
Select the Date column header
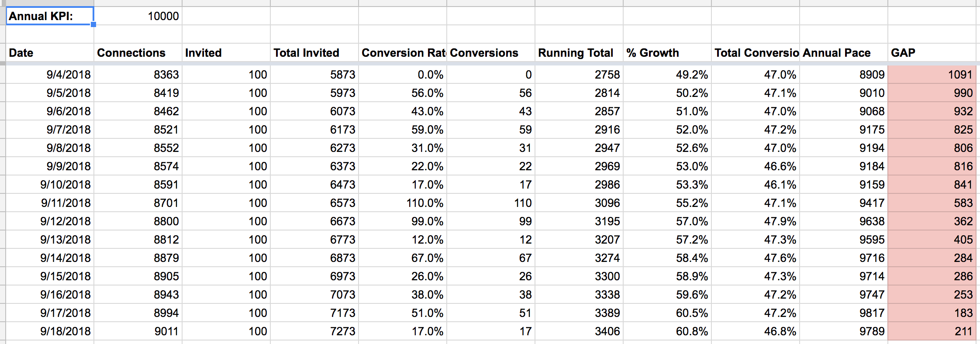point(50,52)
